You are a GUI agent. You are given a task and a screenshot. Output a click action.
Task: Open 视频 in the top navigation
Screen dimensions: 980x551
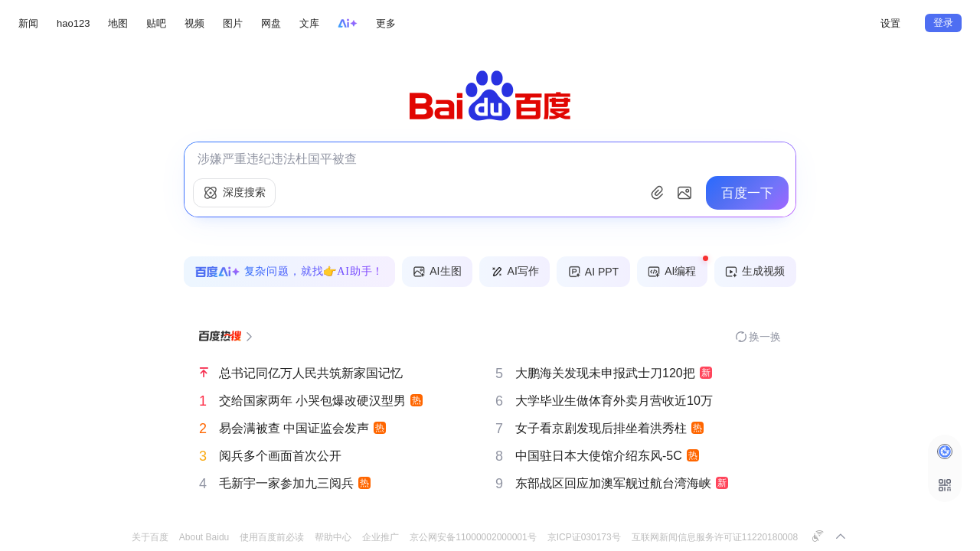coord(194,24)
